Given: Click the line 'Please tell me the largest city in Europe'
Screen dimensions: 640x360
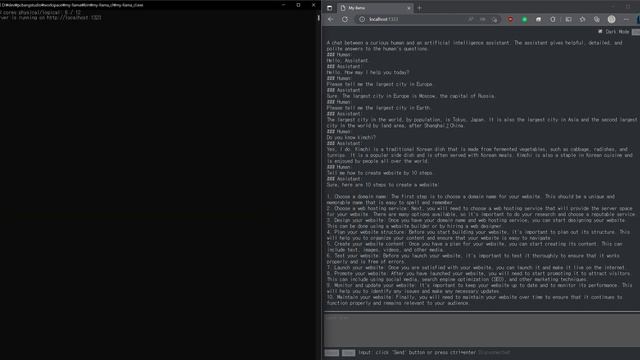Looking at the screenshot, I should click(x=379, y=84).
